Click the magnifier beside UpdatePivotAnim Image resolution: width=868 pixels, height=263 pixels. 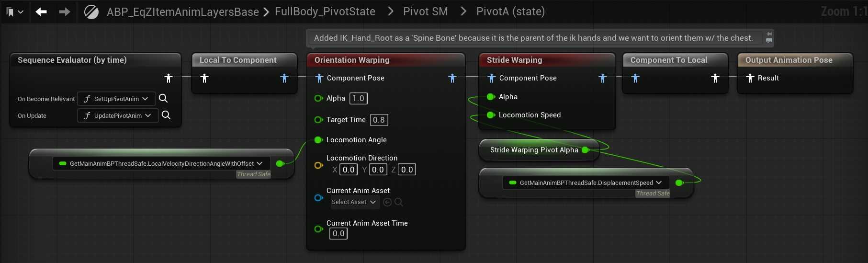coord(166,115)
